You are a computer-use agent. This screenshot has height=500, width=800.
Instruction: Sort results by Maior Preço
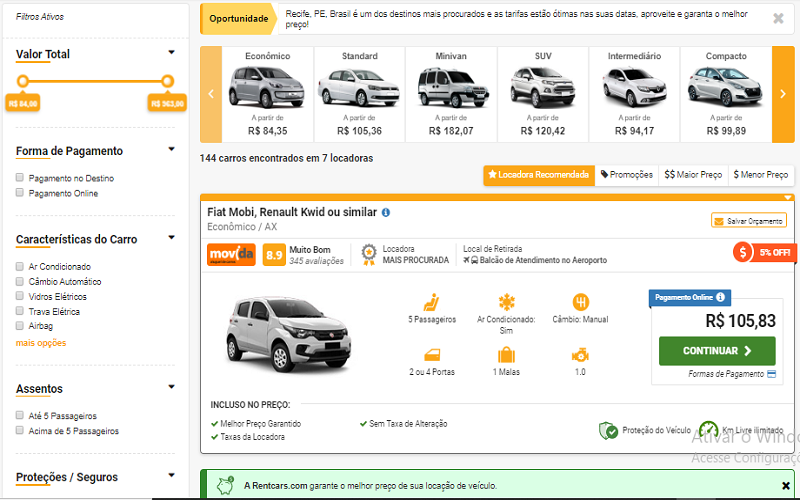pyautogui.click(x=693, y=175)
